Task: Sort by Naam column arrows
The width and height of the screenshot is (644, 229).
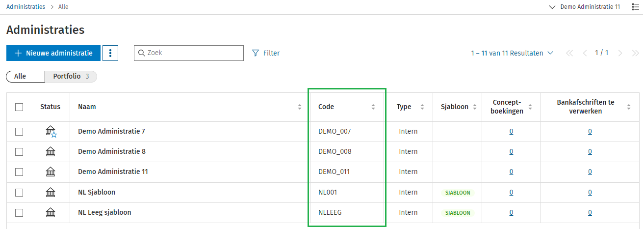Action: tap(300, 107)
